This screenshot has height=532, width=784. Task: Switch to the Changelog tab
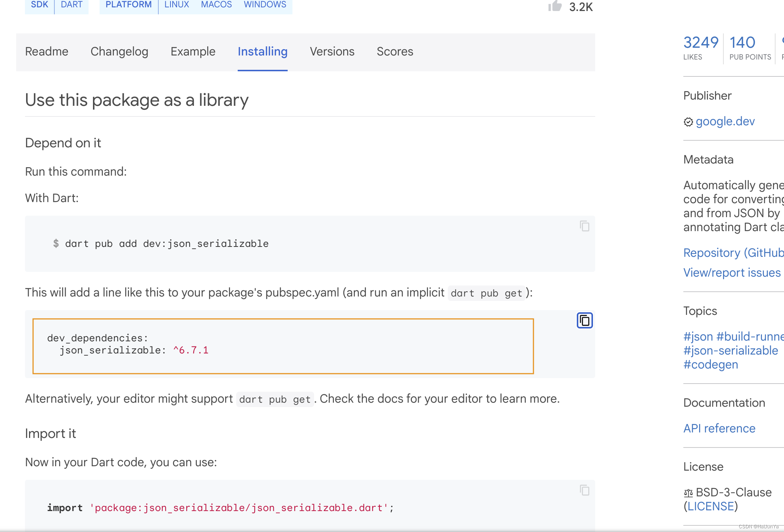[119, 52]
